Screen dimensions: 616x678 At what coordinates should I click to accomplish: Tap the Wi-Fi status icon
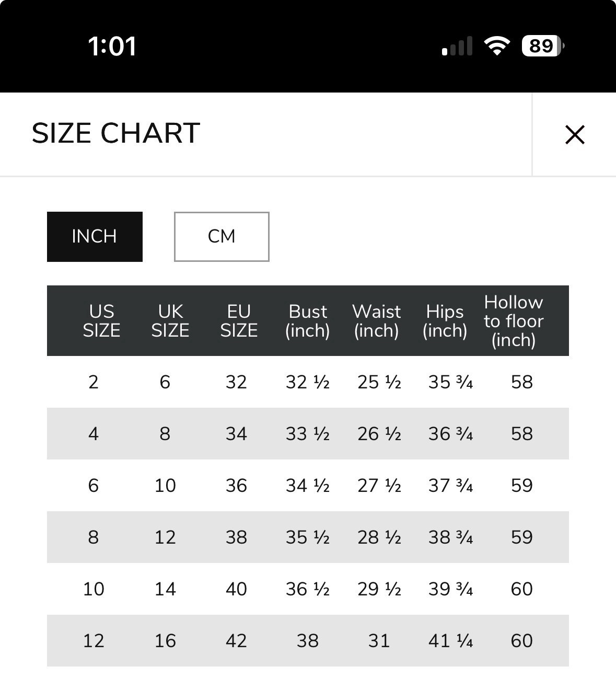[x=497, y=46]
